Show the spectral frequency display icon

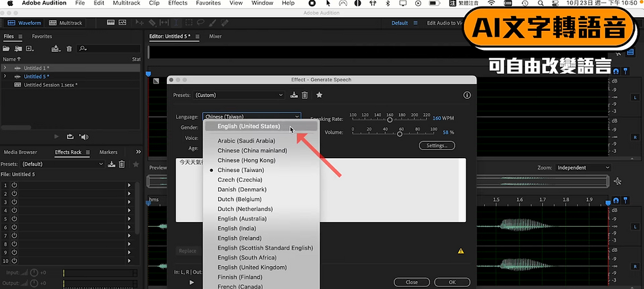tap(110, 22)
